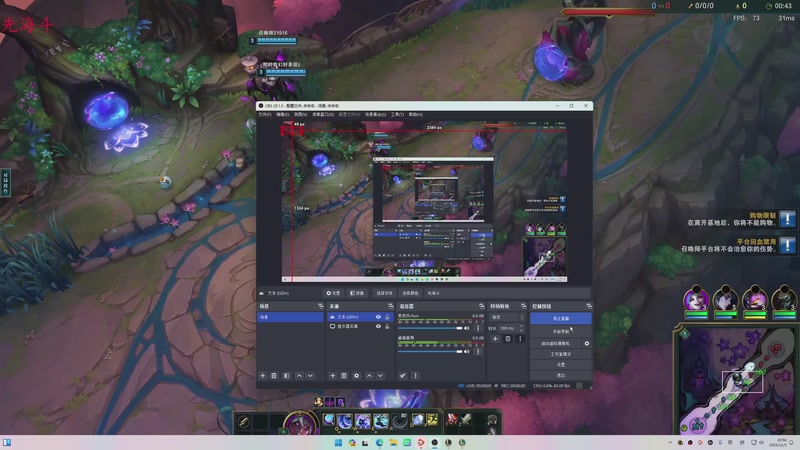The height and width of the screenshot is (450, 800).
Task: Open the 工具(T) menu
Action: click(x=396, y=114)
